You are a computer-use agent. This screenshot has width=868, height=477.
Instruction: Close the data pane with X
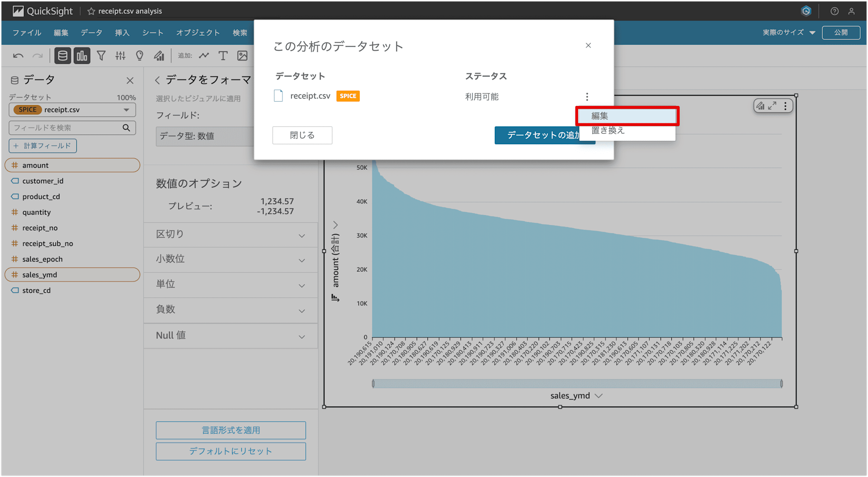(x=130, y=80)
